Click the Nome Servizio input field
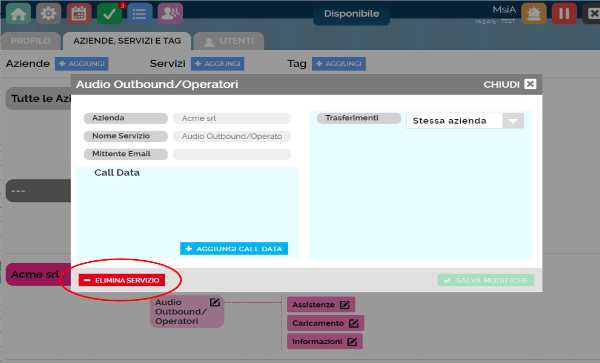 pos(232,137)
